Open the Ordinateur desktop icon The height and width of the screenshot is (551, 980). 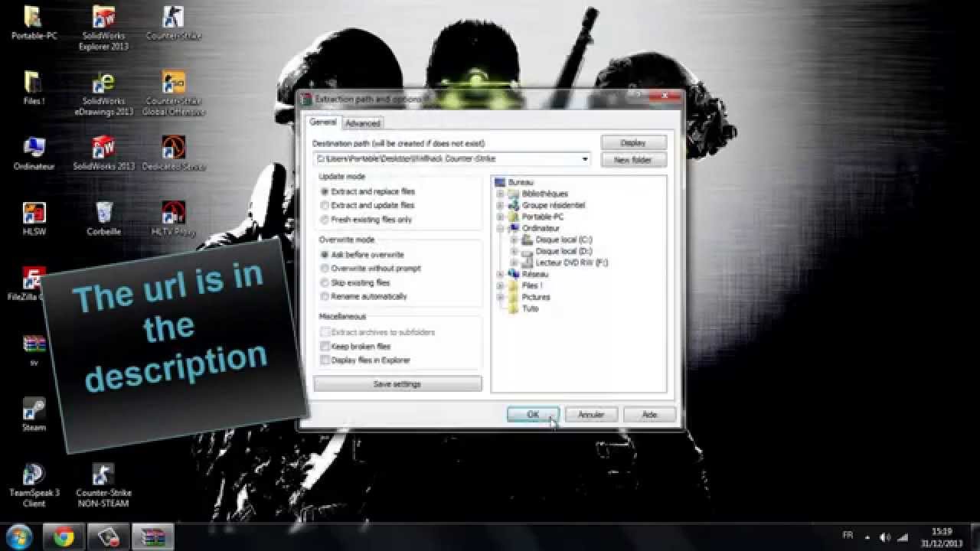[34, 153]
